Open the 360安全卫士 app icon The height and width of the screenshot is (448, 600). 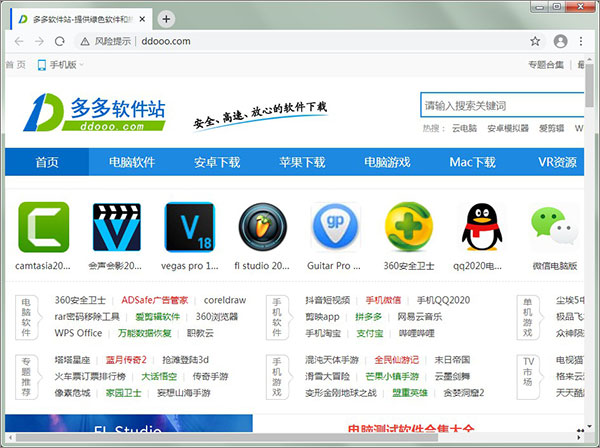[x=409, y=227]
